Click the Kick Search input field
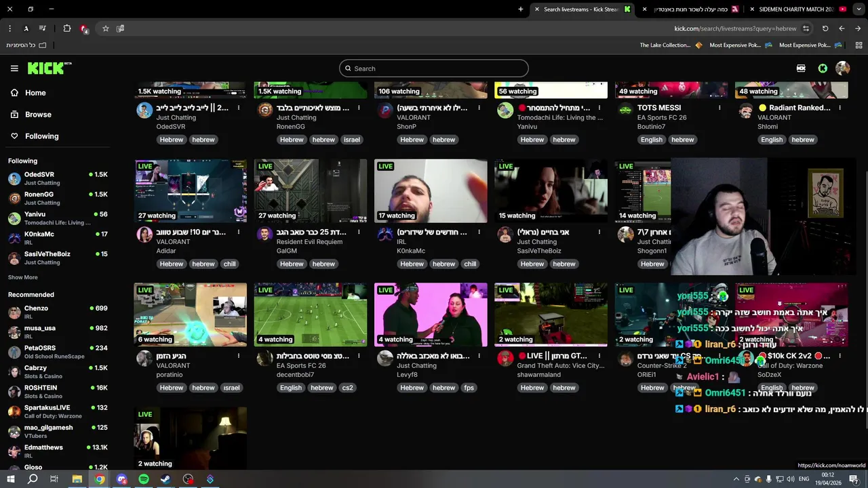 click(x=434, y=68)
